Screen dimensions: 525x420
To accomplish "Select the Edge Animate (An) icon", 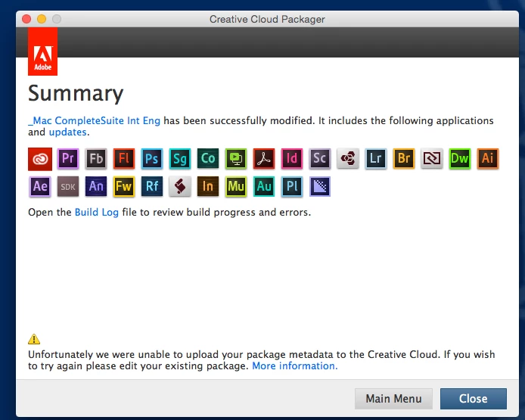I will pyautogui.click(x=96, y=187).
